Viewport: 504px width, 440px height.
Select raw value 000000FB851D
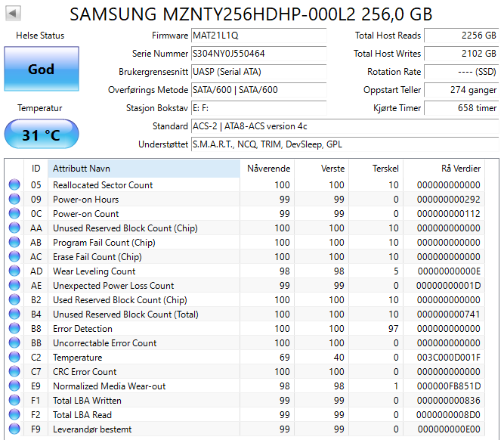pyautogui.click(x=448, y=386)
